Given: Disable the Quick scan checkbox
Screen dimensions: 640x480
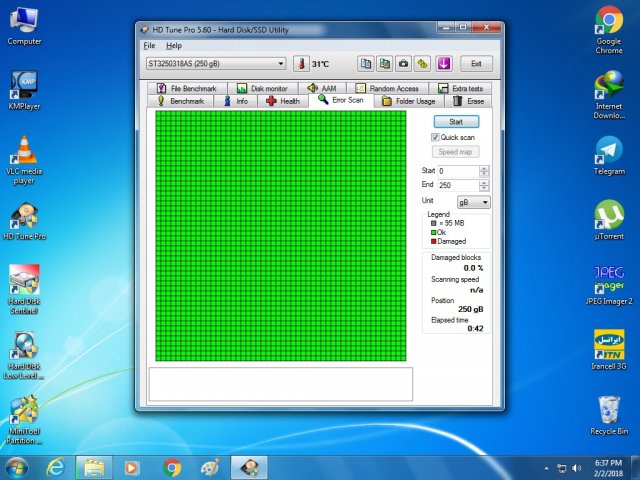Looking at the screenshot, I should tap(436, 137).
